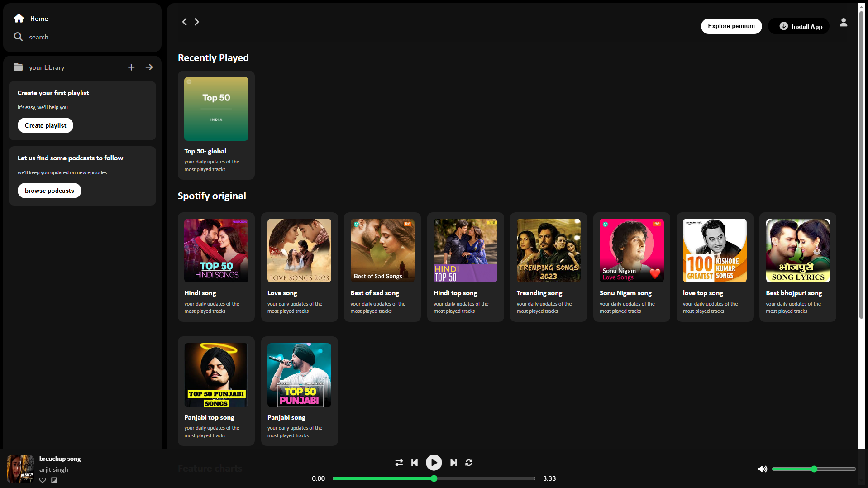Viewport: 868px width, 488px height.
Task: Open the search menu item
Action: pos(38,37)
